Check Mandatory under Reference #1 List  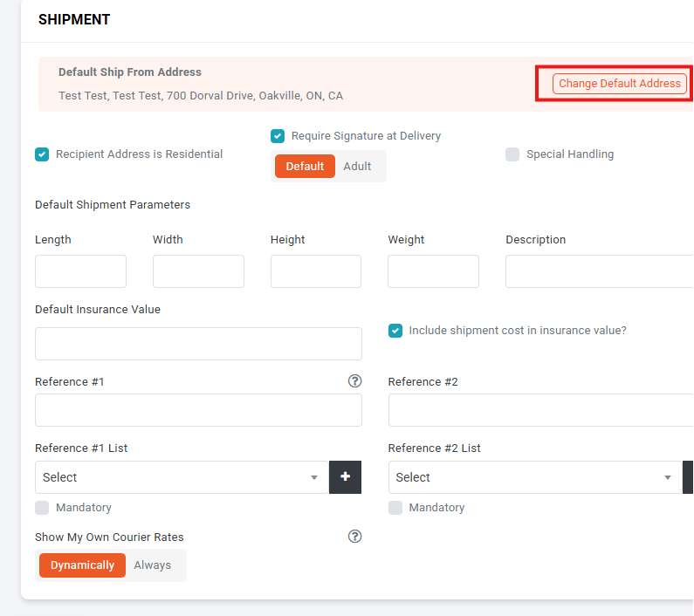coord(42,508)
